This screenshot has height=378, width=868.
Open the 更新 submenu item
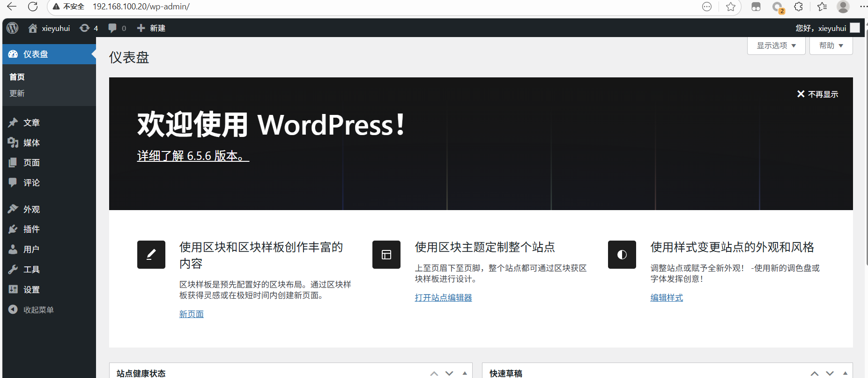pos(17,93)
